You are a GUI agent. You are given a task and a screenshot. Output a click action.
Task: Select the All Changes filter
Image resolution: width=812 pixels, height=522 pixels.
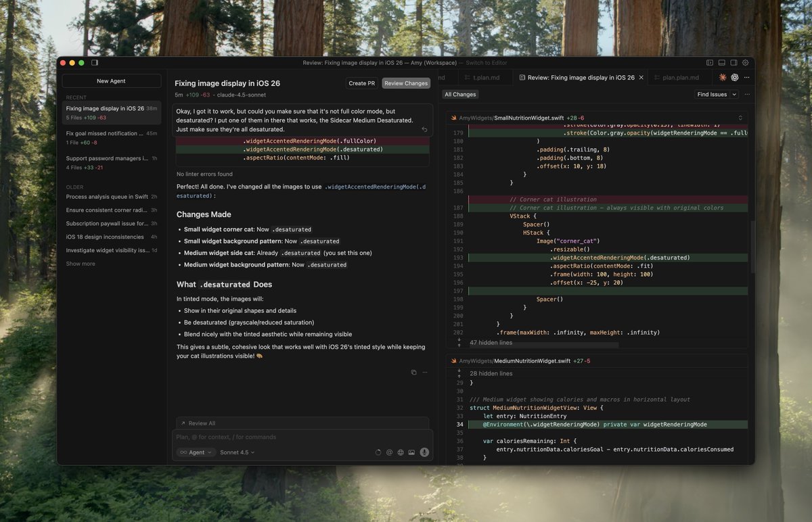[461, 95]
